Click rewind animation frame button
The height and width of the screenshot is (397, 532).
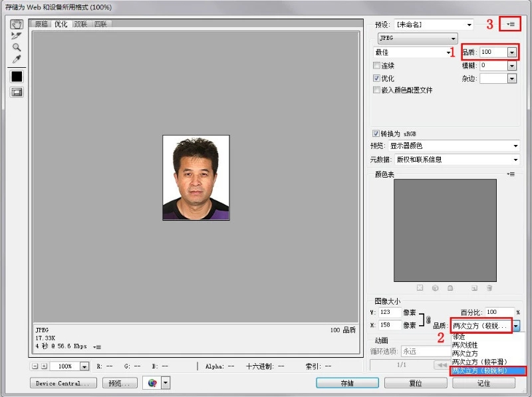coord(442,365)
